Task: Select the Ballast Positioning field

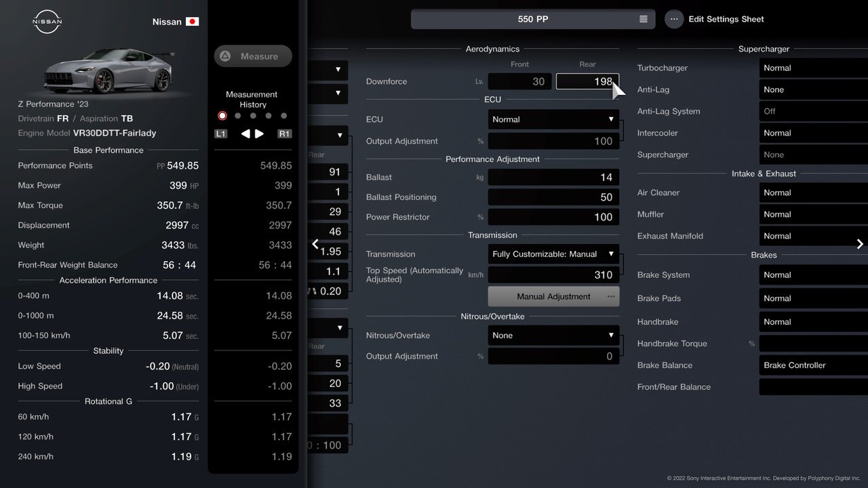Action: click(x=553, y=197)
